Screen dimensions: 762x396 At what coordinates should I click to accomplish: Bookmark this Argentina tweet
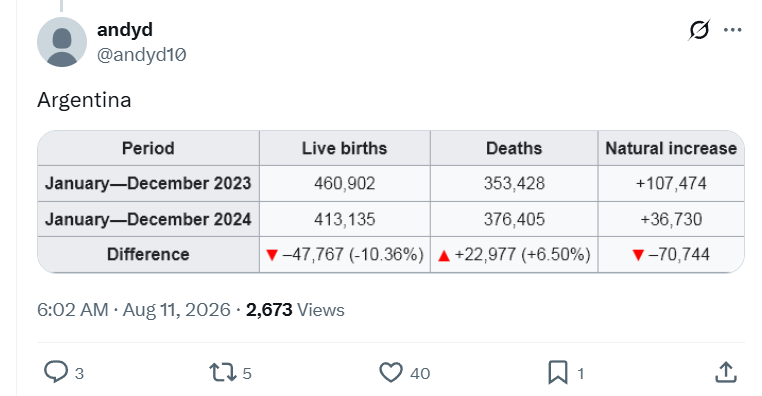point(558,373)
